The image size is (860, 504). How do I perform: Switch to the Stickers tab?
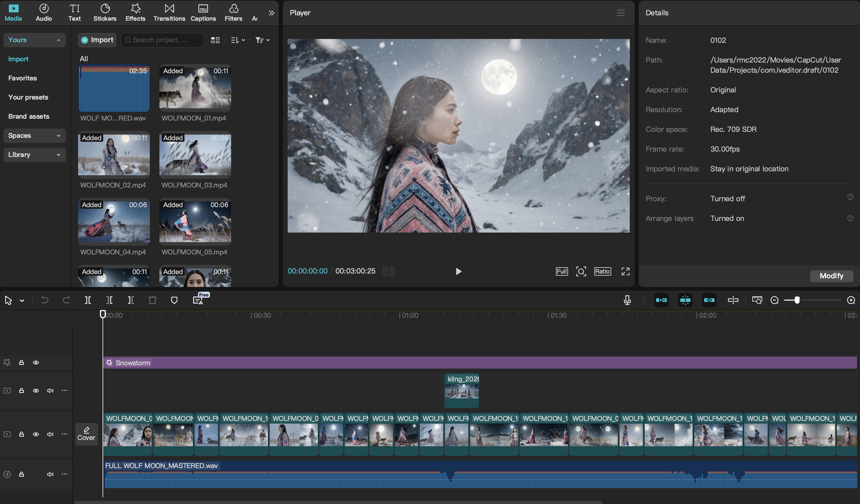105,13
